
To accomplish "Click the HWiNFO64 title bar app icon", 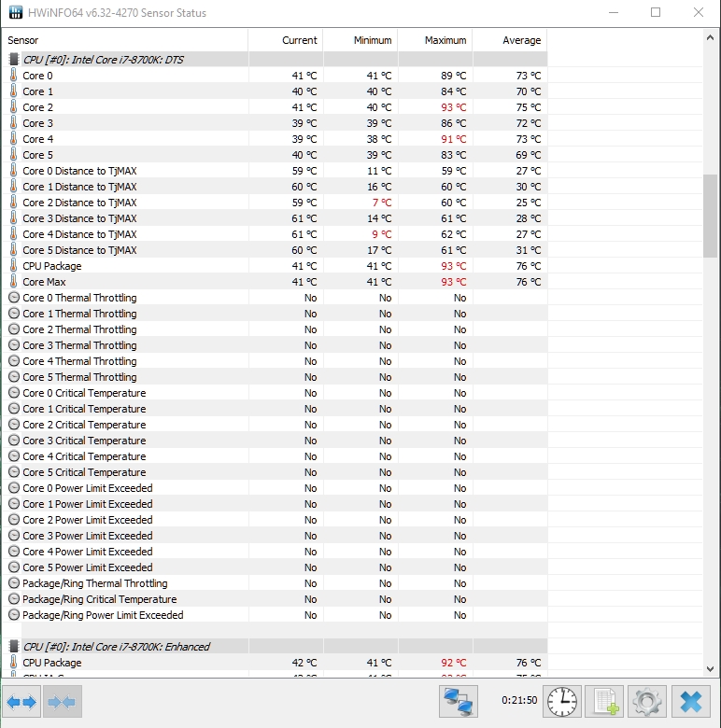I will pos(15,12).
